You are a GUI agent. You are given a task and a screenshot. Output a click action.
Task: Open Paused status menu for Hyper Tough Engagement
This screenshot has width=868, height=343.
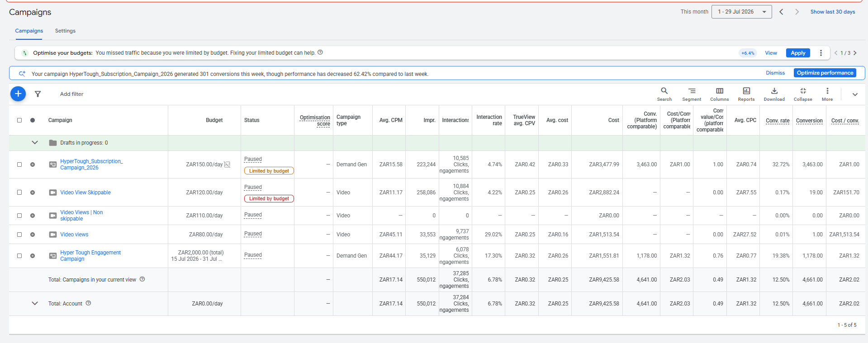tap(253, 255)
